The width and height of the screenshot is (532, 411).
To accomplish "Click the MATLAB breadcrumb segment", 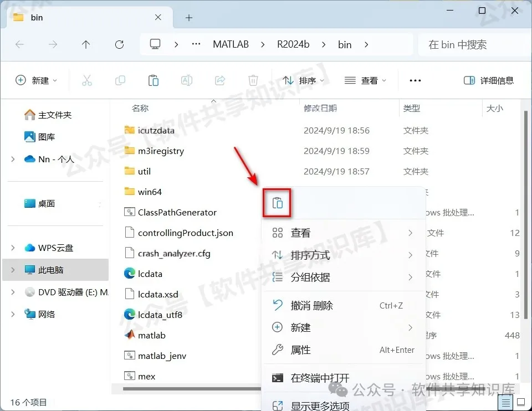I will [231, 44].
